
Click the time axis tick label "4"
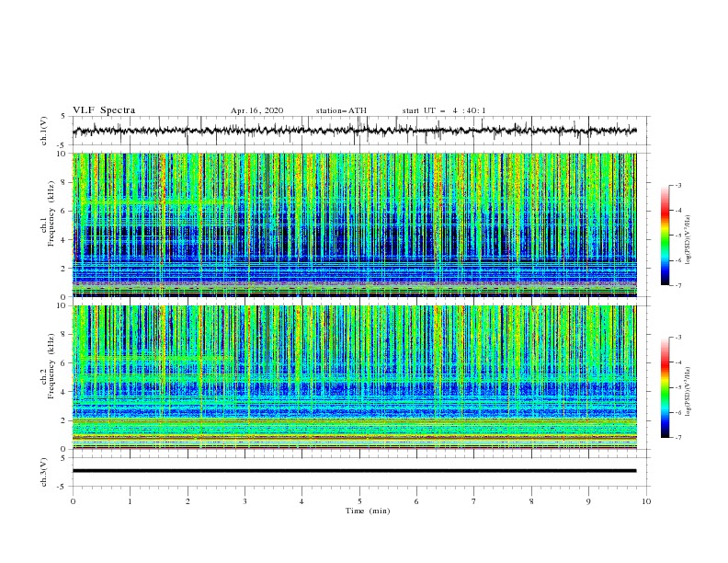(x=301, y=501)
